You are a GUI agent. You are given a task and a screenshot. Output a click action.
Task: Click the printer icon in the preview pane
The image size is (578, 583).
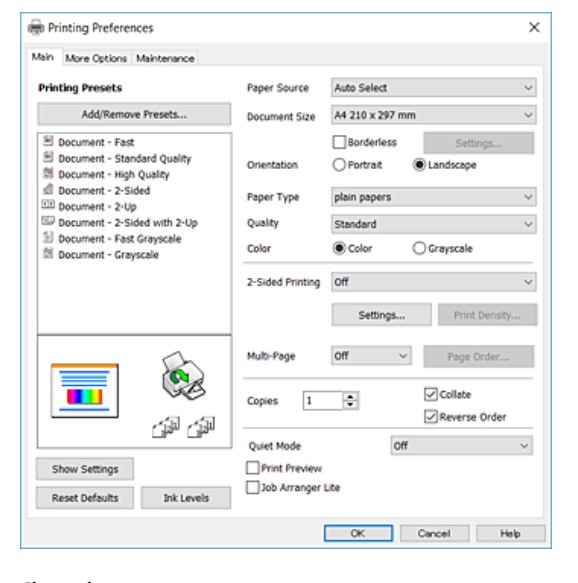point(183,376)
